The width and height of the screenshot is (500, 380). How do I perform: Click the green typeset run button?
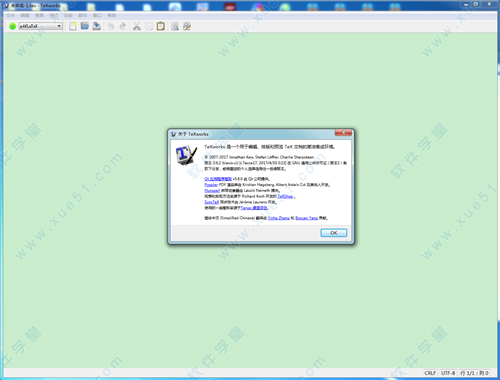coord(13,26)
